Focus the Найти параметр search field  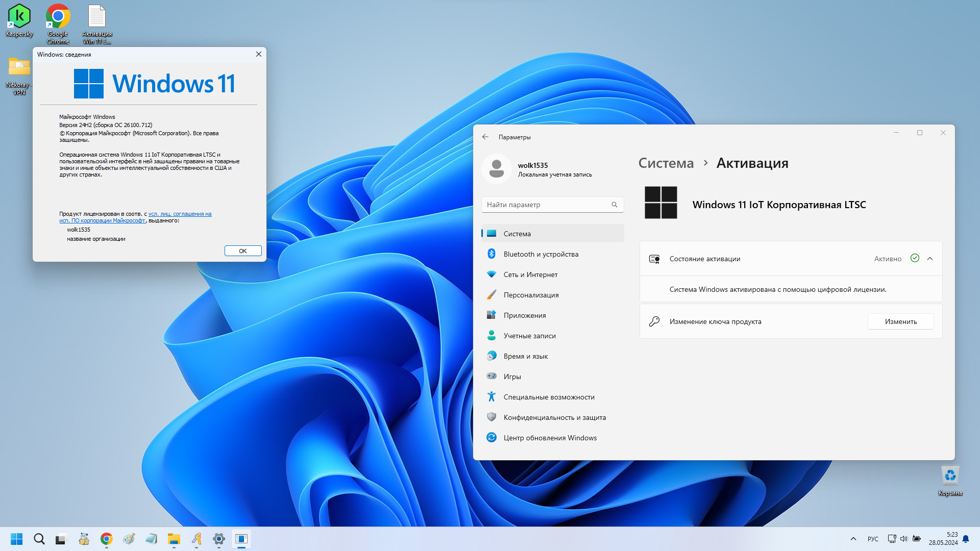552,205
